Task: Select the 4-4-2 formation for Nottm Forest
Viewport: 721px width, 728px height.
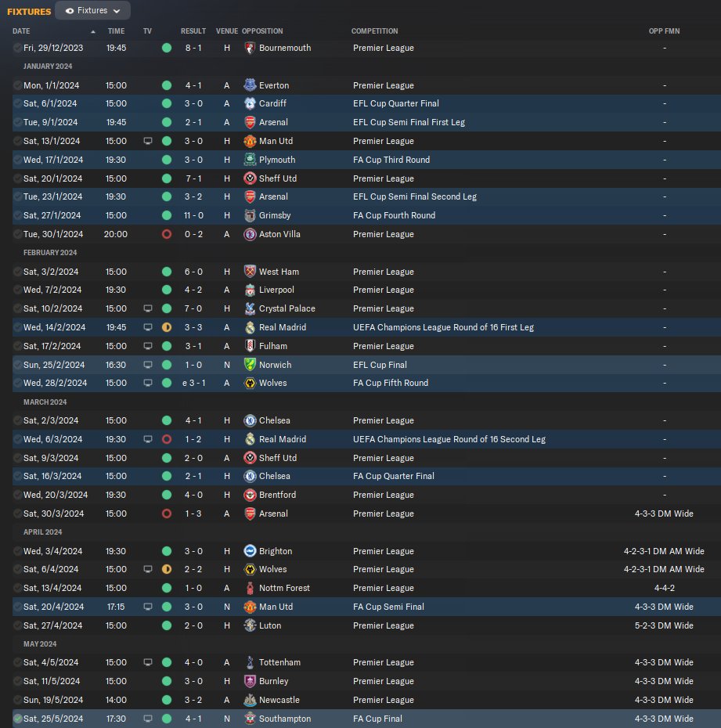Action: (x=665, y=588)
